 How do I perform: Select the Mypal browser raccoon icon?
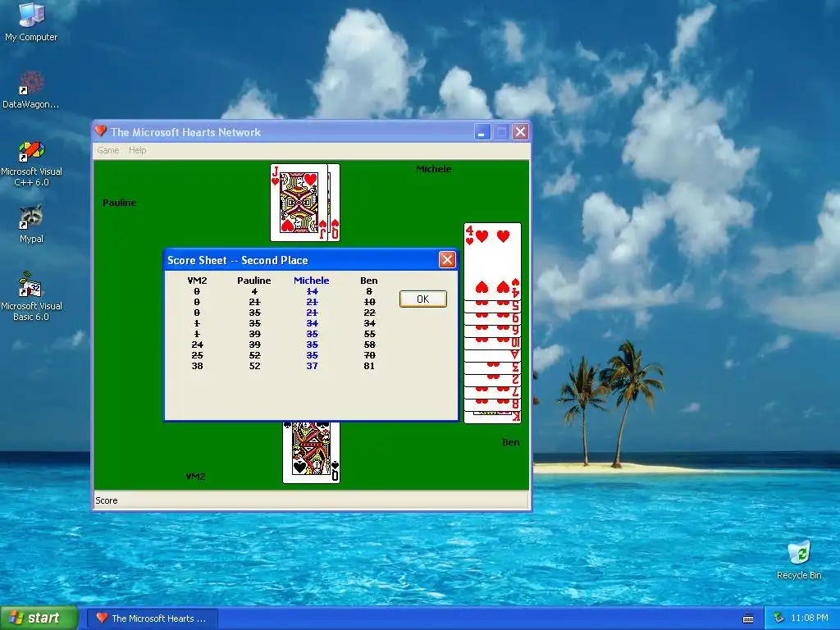click(x=31, y=224)
